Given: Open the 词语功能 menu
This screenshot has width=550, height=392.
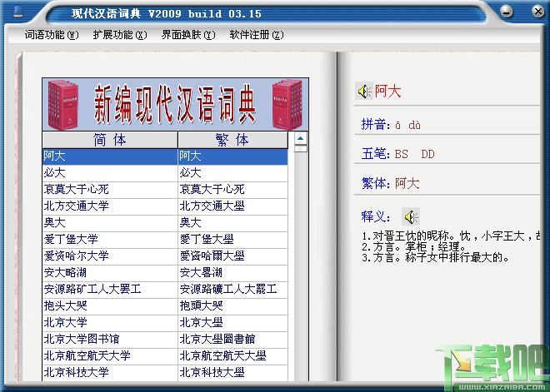Looking at the screenshot, I should 51,35.
